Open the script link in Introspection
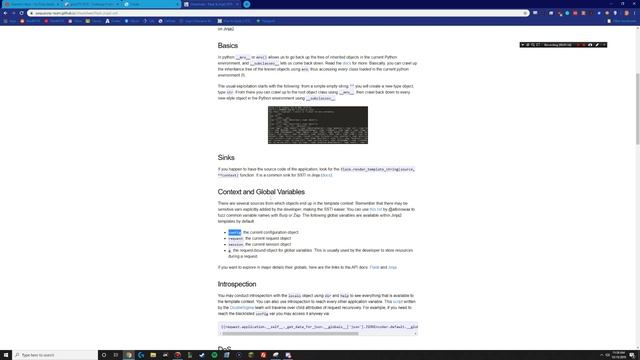This screenshot has height=360, width=640. pyautogui.click(x=398, y=302)
